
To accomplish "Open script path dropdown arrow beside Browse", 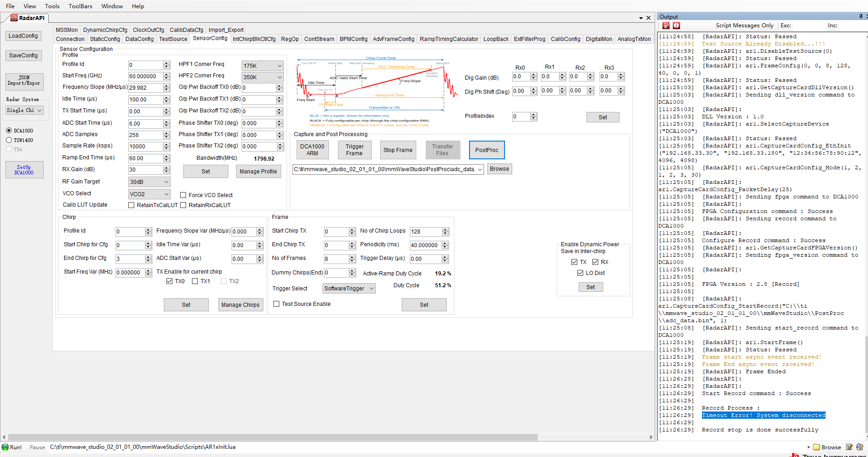I will [x=808, y=447].
